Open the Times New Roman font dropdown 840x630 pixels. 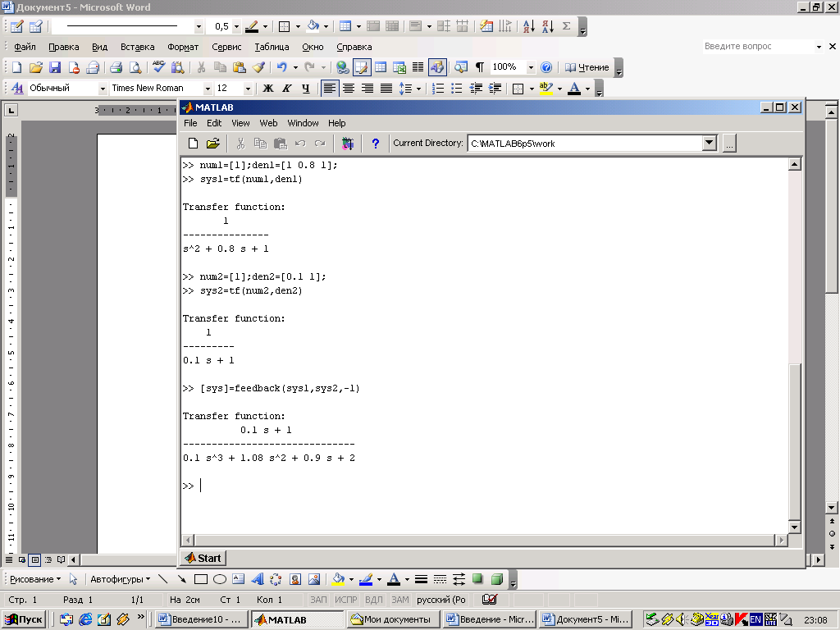(206, 89)
